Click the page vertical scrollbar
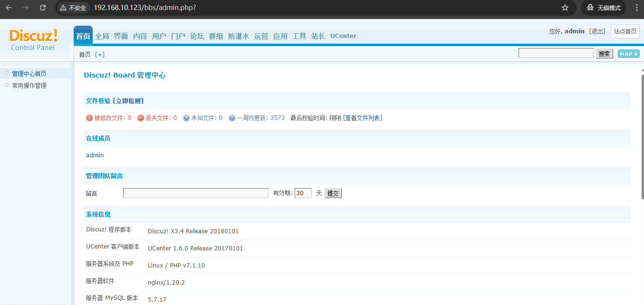644x305 pixels. (642, 138)
